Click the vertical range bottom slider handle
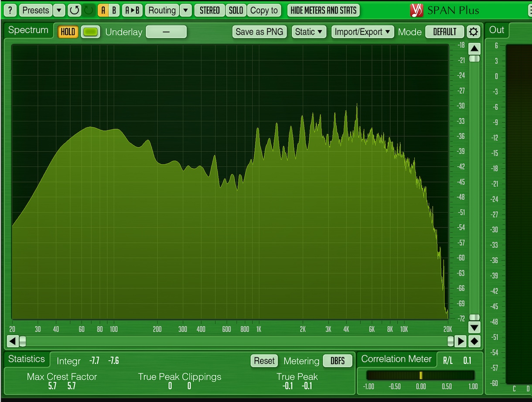This screenshot has width=532, height=402. 474,317
